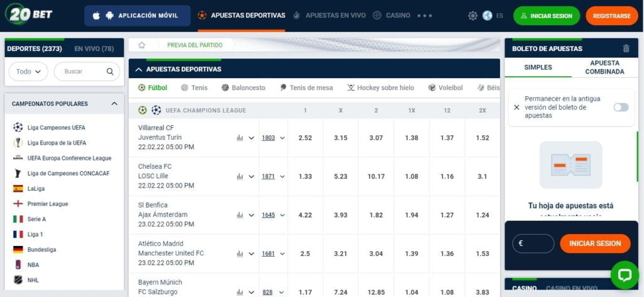Open statistics chart icon for Villarreal CF match
The width and height of the screenshot is (644, 297).
(x=240, y=138)
